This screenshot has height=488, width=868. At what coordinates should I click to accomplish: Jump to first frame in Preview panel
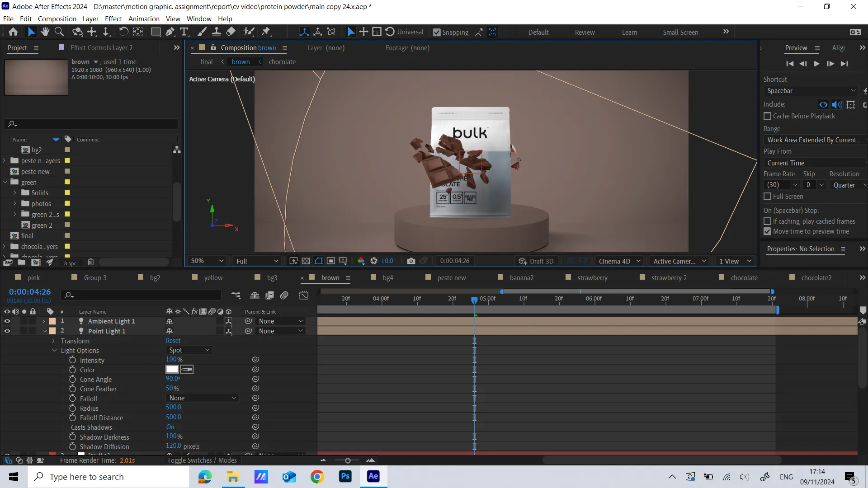tap(790, 64)
